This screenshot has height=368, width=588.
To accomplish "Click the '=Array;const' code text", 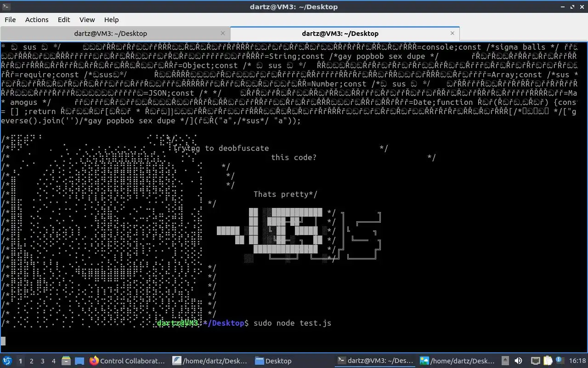I will (514, 75).
